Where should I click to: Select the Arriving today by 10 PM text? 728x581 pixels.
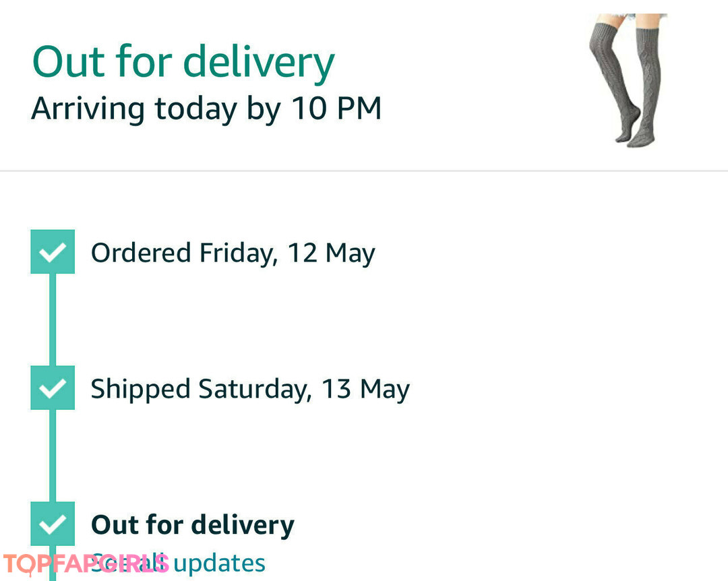[x=206, y=109]
